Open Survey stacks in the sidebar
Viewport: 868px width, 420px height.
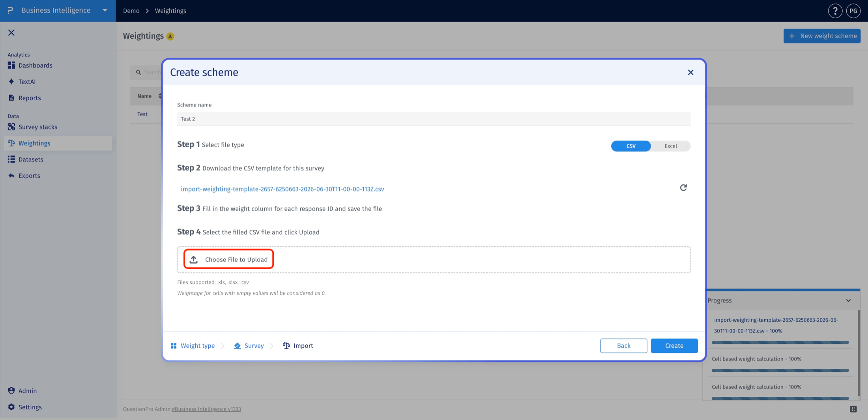[38, 127]
